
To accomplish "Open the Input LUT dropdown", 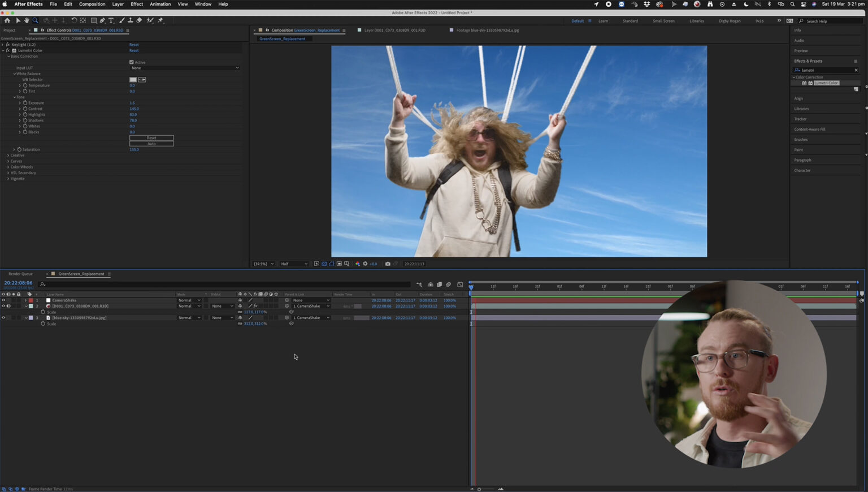I will coord(185,68).
